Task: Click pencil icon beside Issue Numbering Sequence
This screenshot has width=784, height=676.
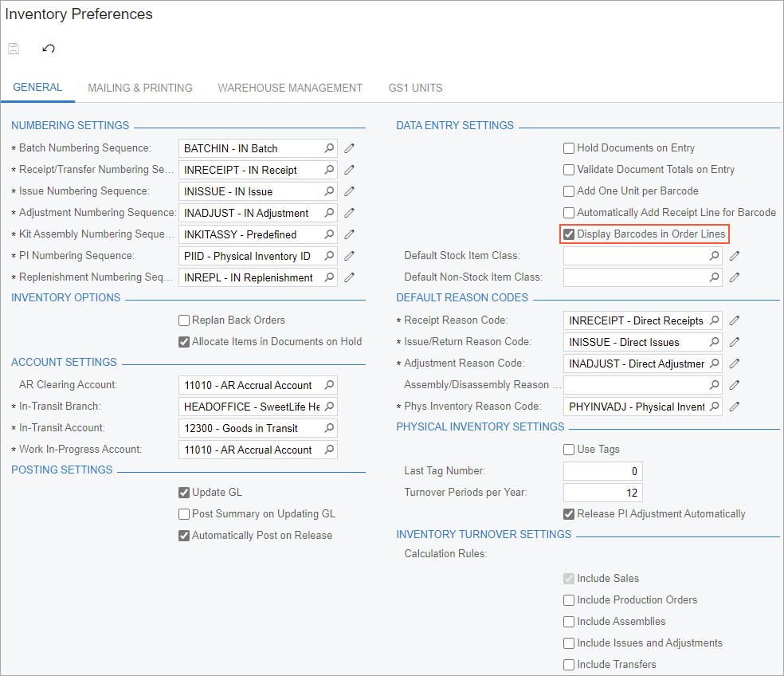Action: [349, 191]
